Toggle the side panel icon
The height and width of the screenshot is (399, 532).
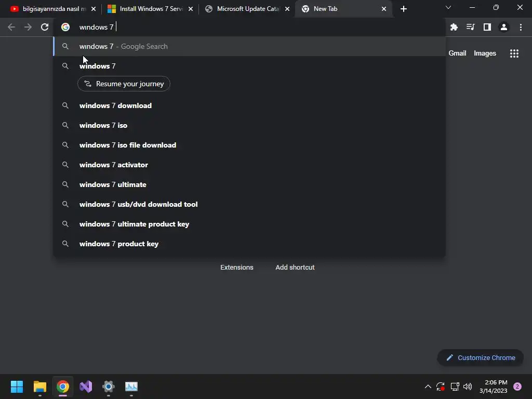487,27
